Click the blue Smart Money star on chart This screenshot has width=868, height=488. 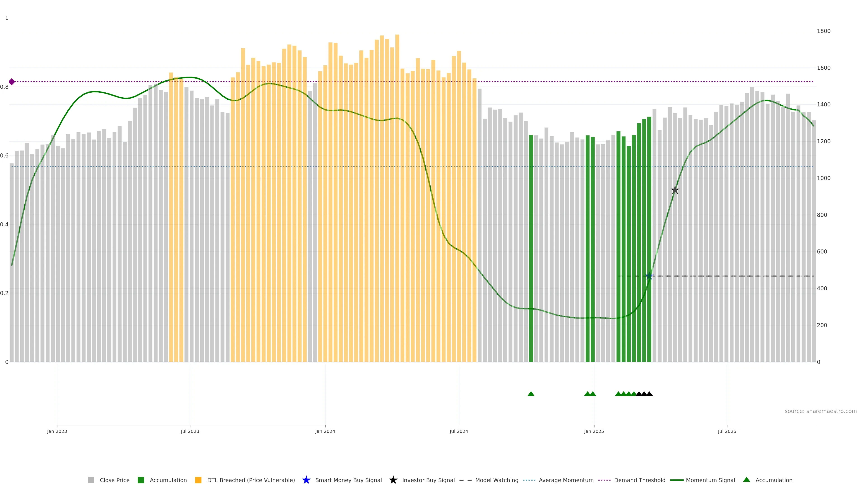point(649,276)
